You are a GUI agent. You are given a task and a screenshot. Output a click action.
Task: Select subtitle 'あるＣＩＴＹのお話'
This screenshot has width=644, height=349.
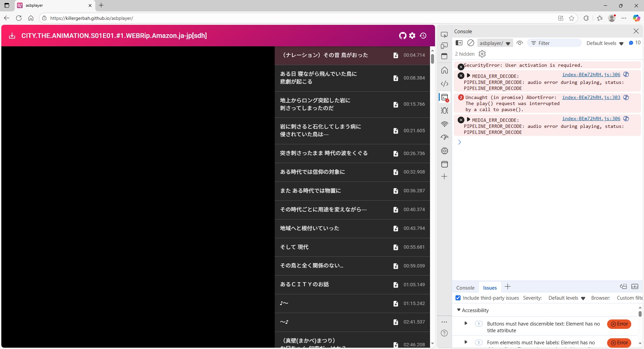[x=352, y=285]
